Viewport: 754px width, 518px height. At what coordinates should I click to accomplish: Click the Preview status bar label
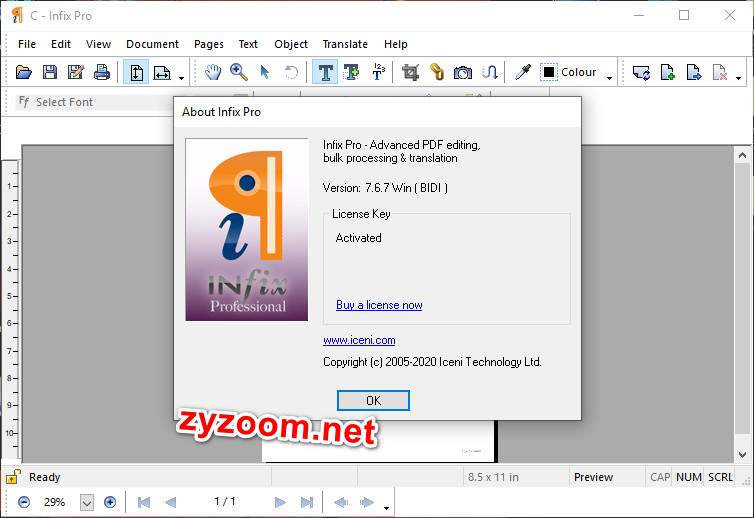pyautogui.click(x=593, y=477)
